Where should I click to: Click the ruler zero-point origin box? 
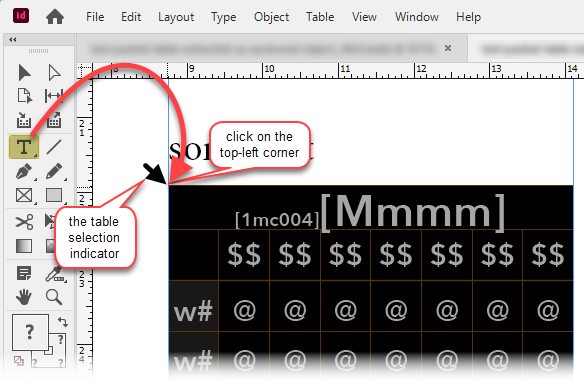click(x=85, y=71)
